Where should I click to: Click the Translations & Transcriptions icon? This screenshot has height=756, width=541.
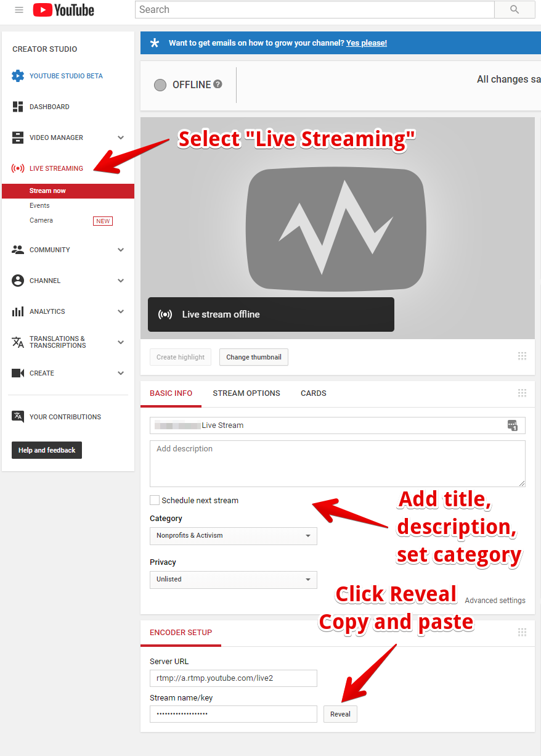coord(18,342)
